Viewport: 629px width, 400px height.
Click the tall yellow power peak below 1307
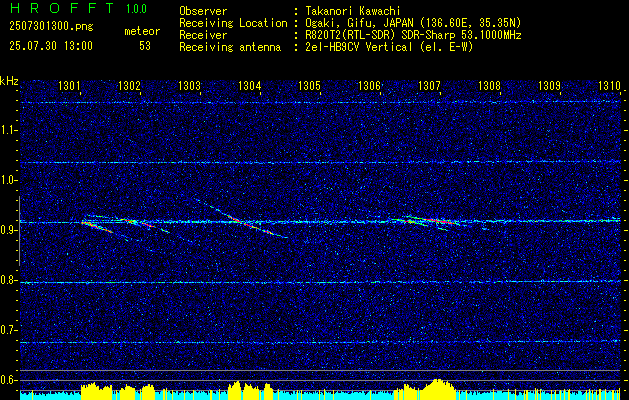437,389
